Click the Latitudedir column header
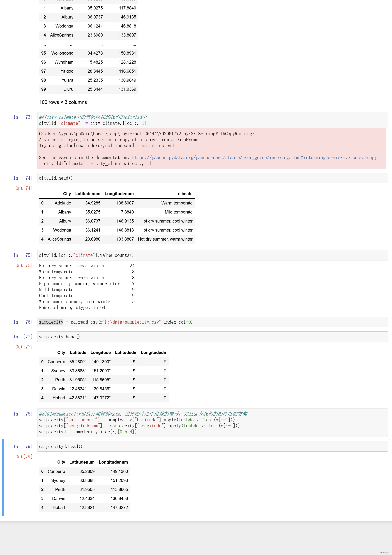Viewport: 392px width, 555px height. [x=126, y=352]
